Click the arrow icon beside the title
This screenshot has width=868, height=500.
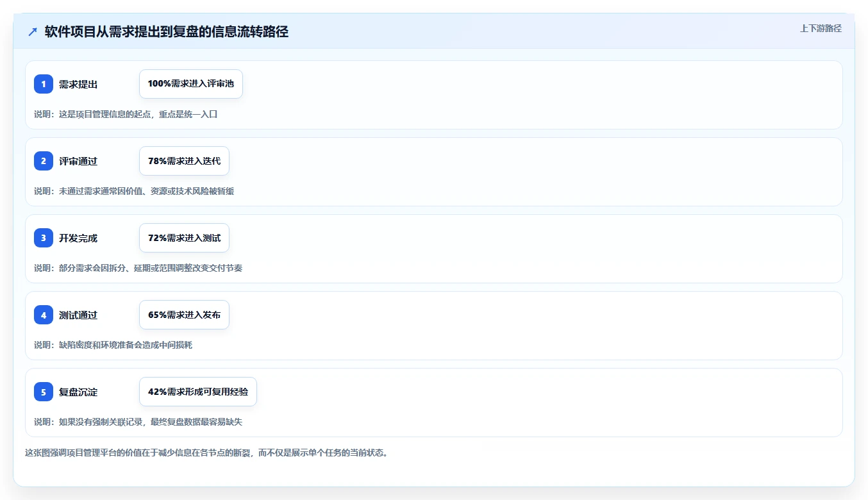click(x=33, y=32)
